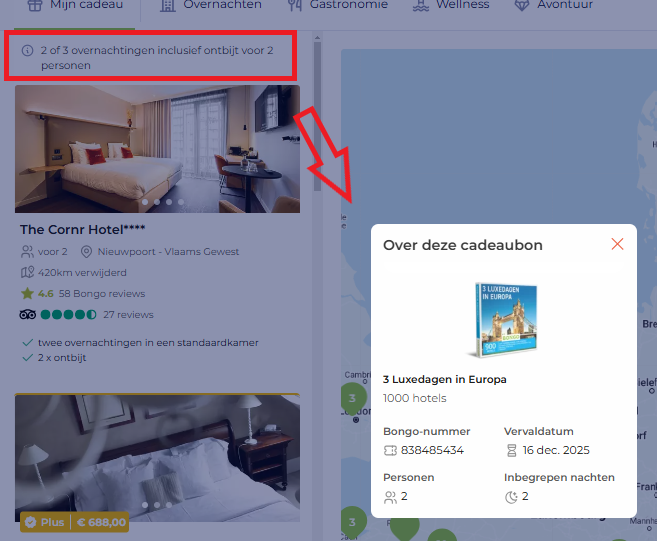Viewport: 657px width, 541px height.
Task: Open the Gastronomie tab
Action: (x=338, y=5)
